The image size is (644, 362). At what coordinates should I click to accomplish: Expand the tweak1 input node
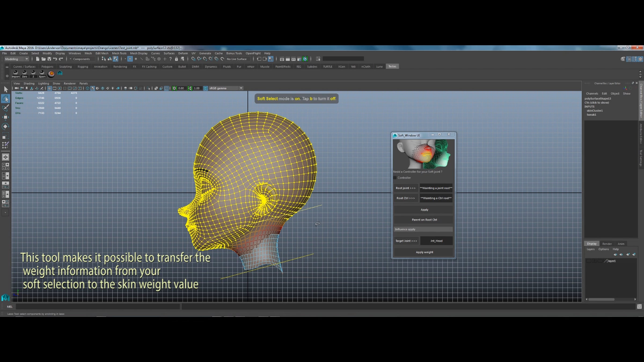[x=591, y=114]
